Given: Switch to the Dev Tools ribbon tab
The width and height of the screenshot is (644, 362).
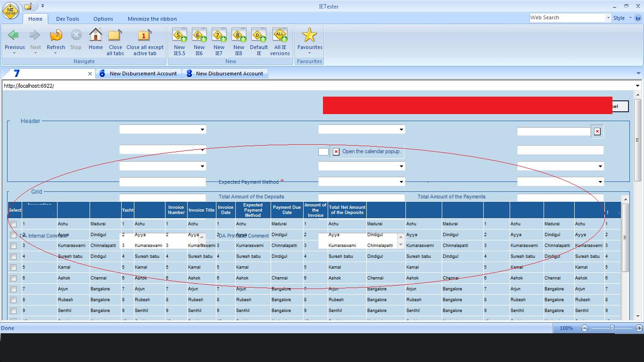Looking at the screenshot, I should point(67,19).
